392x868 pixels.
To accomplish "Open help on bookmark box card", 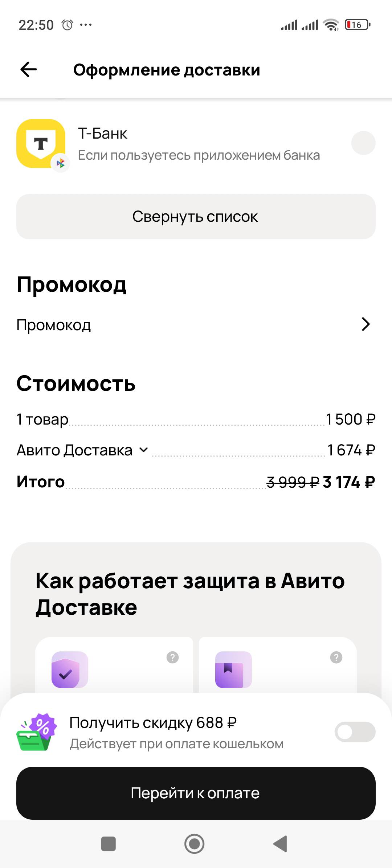I will point(336,657).
